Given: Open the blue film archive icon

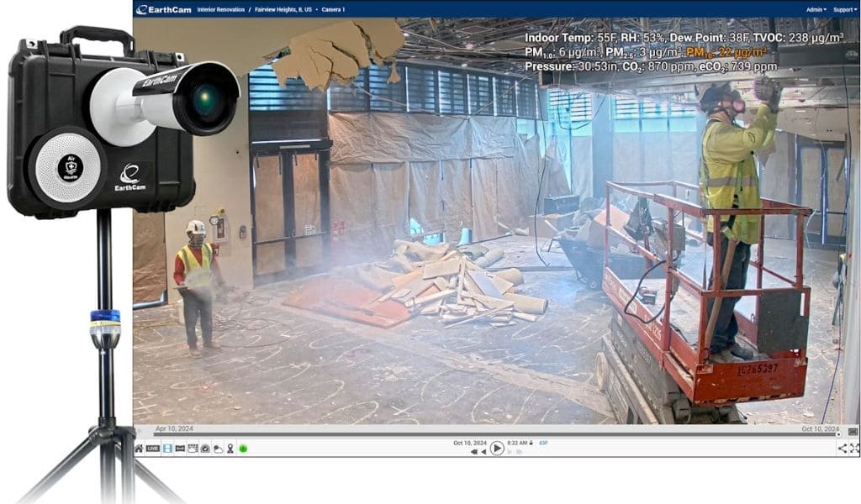Looking at the screenshot, I should [x=167, y=449].
